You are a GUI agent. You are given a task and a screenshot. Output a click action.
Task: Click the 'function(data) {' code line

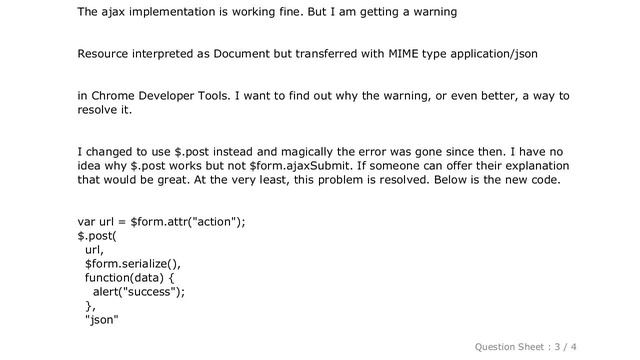point(129,278)
